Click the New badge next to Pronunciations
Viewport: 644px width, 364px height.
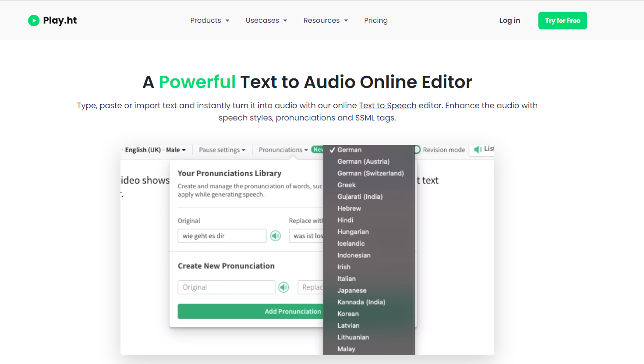coord(318,150)
